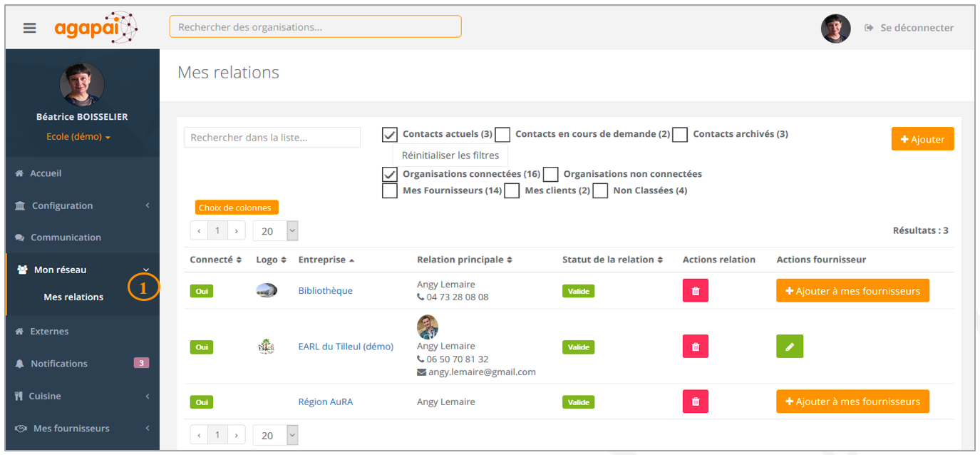Click the Se déconnecter link
The image size is (980, 455).
coord(909,28)
